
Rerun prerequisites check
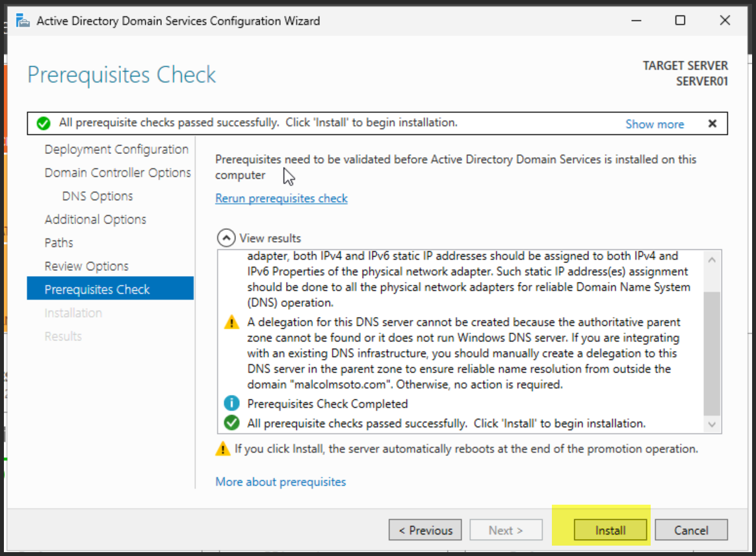pos(281,199)
